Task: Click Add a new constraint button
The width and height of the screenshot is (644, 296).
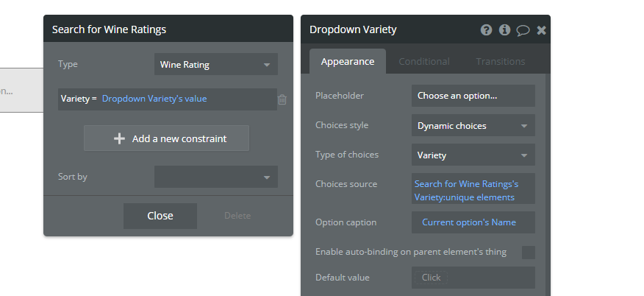Action: click(x=166, y=138)
